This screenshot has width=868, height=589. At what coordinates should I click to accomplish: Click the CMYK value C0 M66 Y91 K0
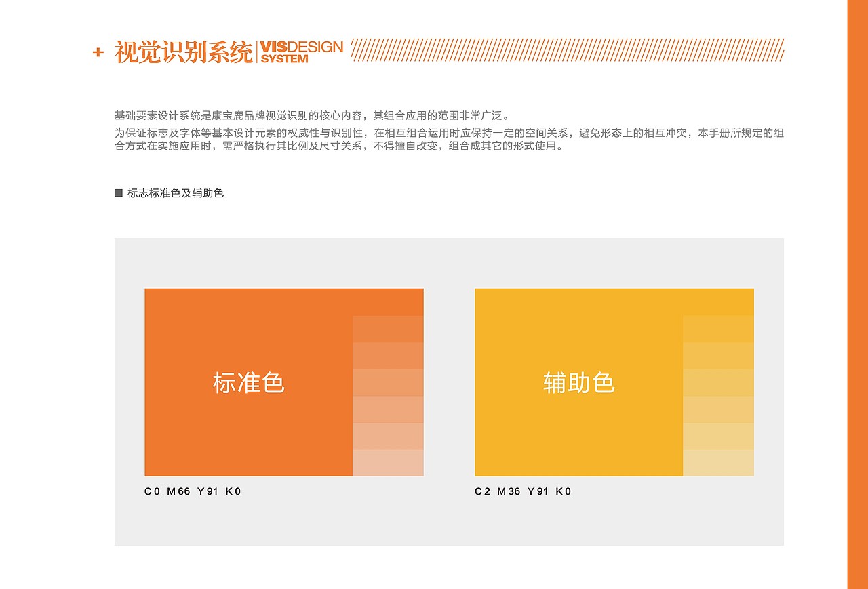point(193,491)
